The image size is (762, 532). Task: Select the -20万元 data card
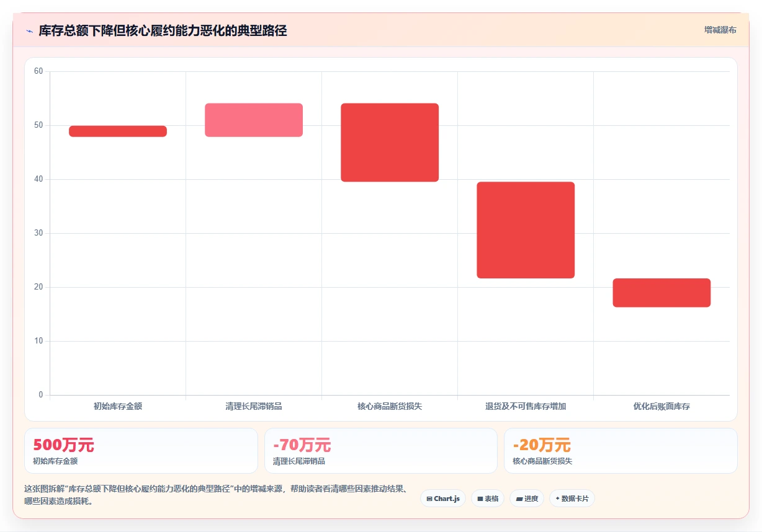click(621, 451)
